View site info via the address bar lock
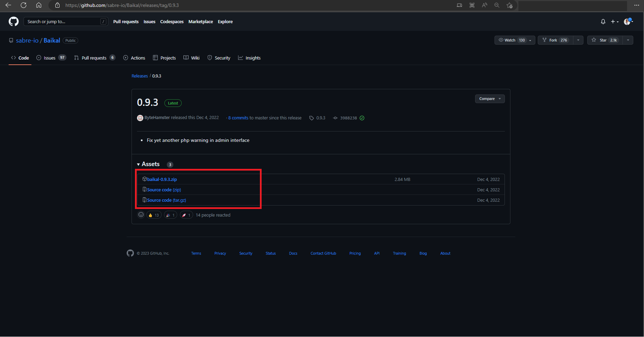 click(x=57, y=5)
